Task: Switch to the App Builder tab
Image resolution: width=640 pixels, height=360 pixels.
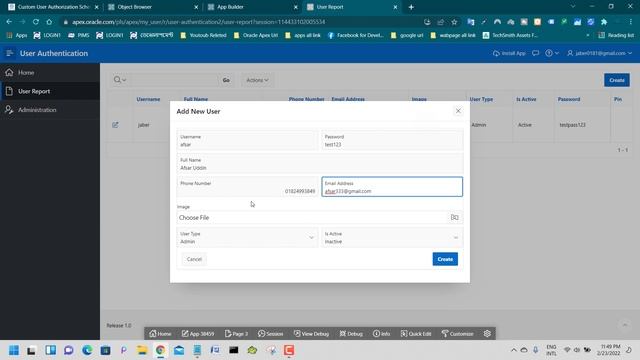Action: pyautogui.click(x=252, y=7)
